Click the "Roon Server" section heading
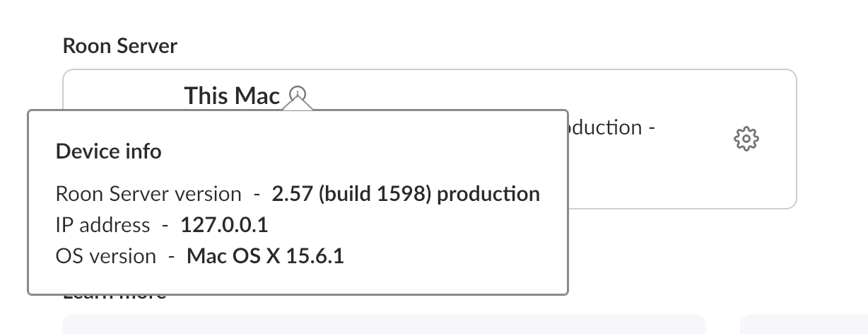This screenshot has height=334, width=868. point(120,46)
